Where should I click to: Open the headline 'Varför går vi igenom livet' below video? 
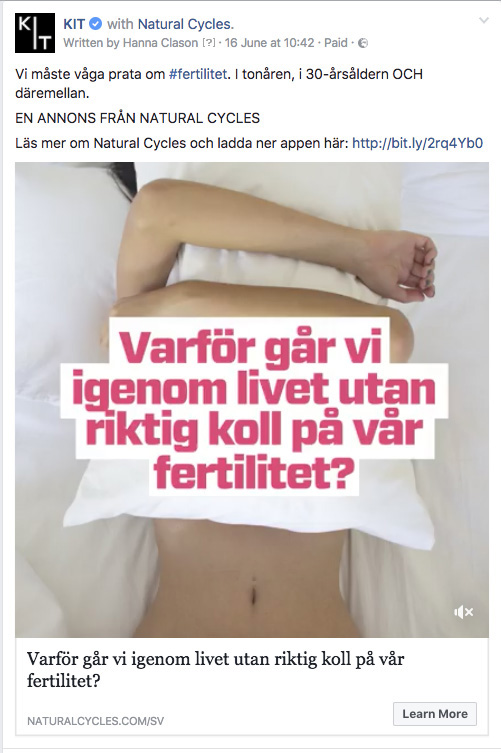point(215,669)
